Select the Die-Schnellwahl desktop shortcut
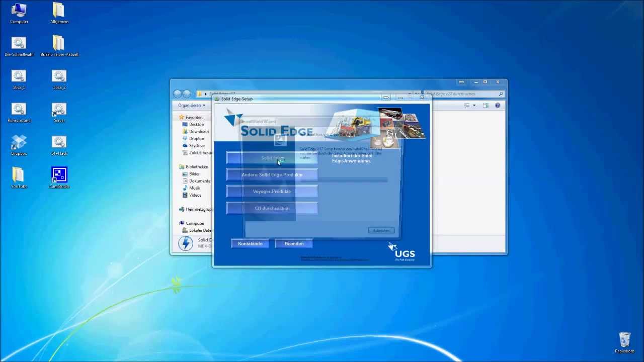The height and width of the screenshot is (362, 644). click(x=19, y=46)
